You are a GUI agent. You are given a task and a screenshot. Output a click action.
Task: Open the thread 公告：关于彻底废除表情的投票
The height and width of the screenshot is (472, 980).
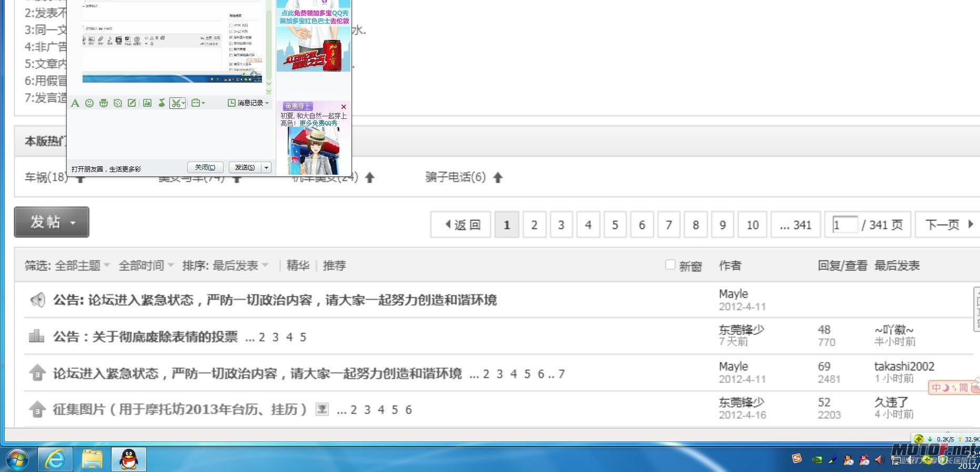point(145,337)
